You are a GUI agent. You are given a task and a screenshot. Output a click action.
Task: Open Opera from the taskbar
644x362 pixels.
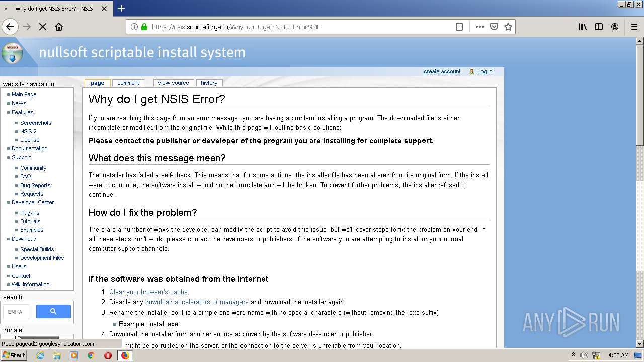pyautogui.click(x=108, y=355)
